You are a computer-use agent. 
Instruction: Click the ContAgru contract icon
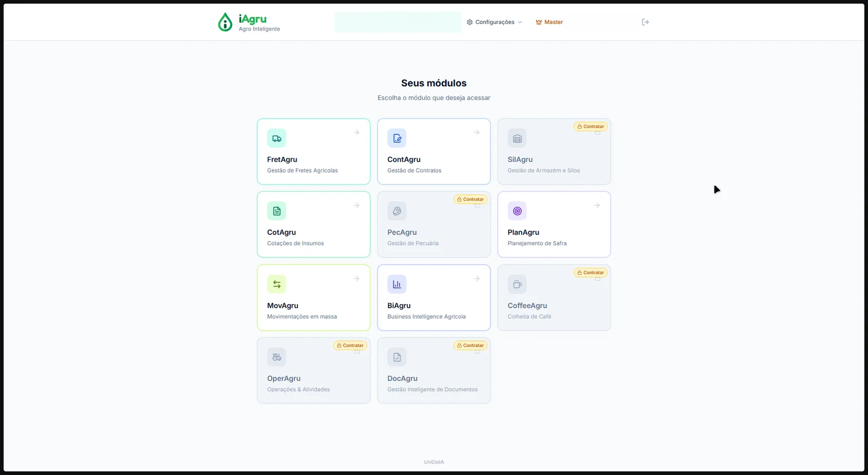pyautogui.click(x=397, y=138)
